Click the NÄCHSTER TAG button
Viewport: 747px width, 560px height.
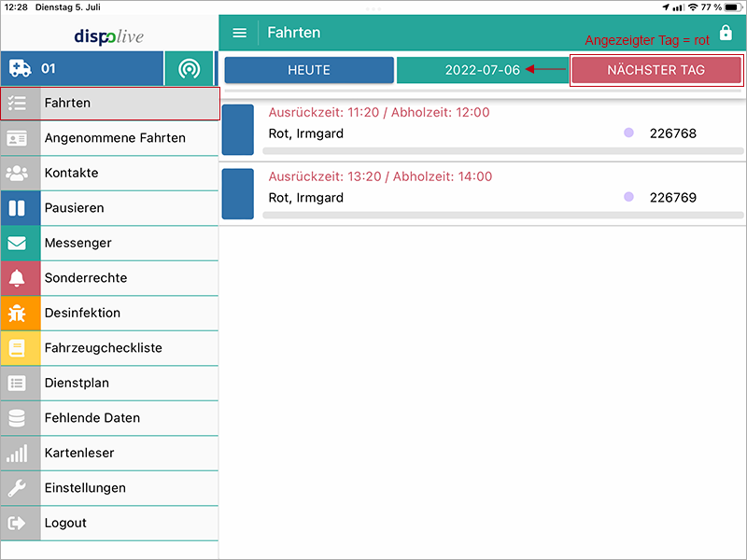[656, 70]
